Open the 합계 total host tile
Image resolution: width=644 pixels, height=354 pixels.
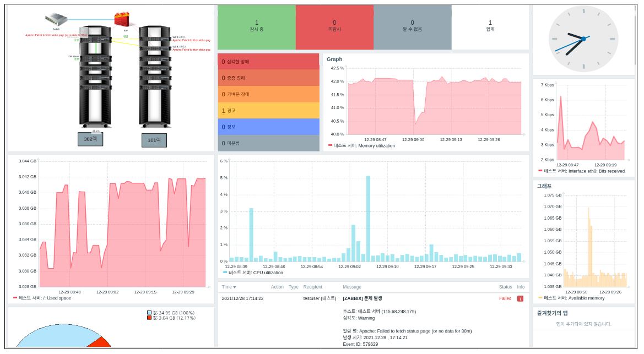click(490, 28)
